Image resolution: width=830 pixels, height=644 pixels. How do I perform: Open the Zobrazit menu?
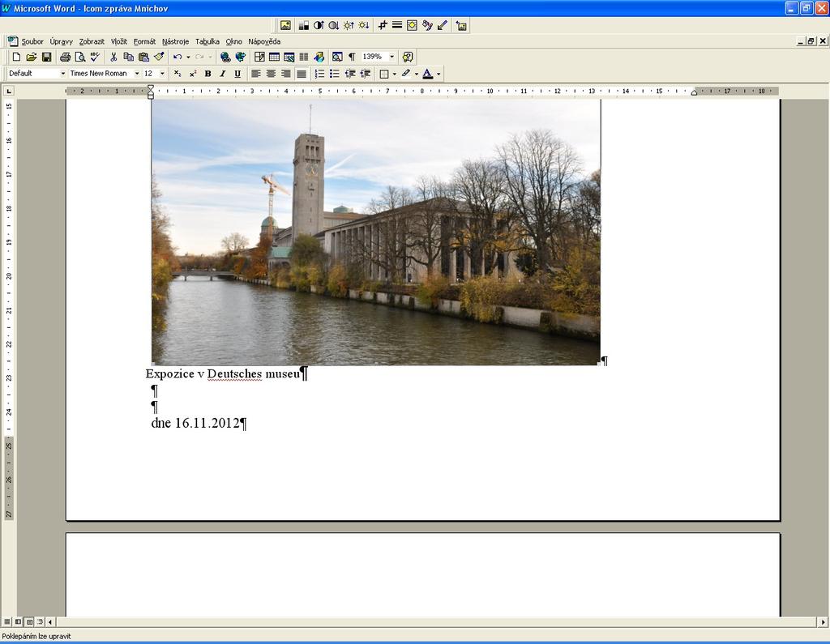92,41
